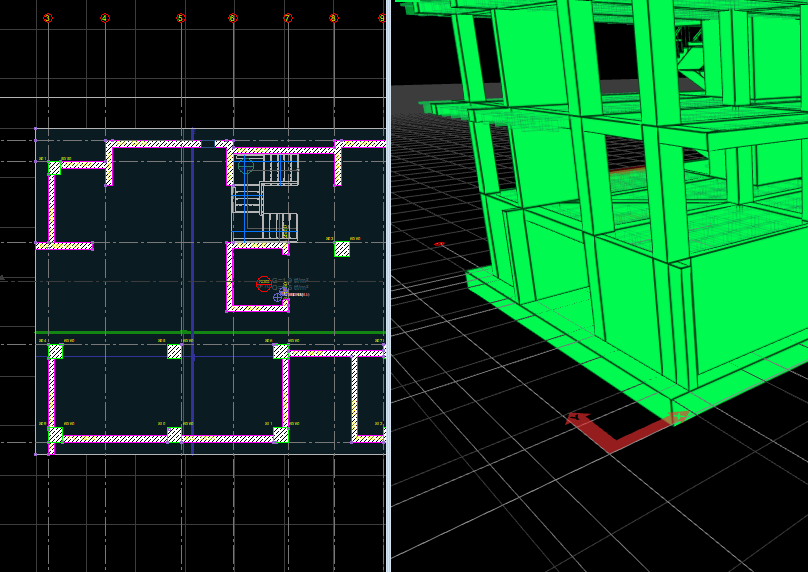Select grid axis bubble number 7
Viewport: 808px width, 572px height.
click(x=287, y=18)
